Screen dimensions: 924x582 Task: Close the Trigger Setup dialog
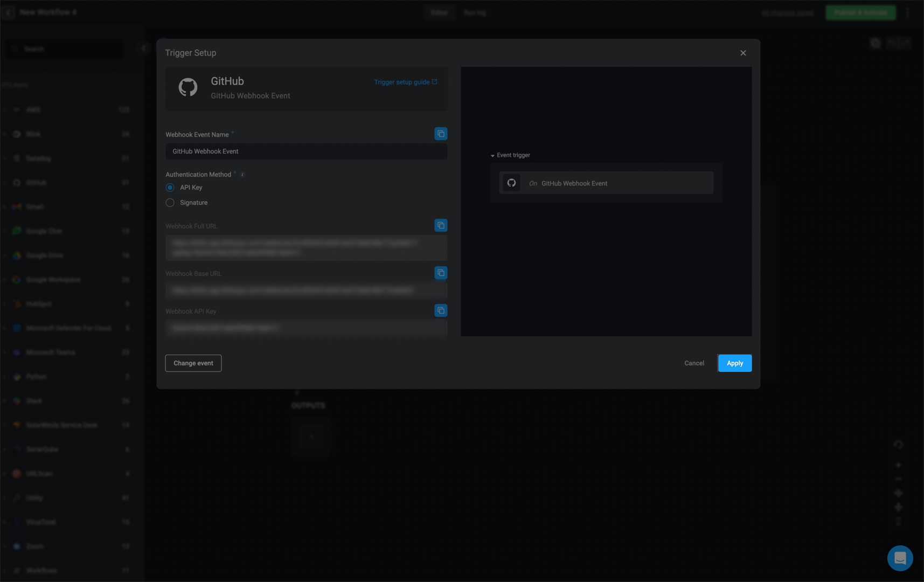coord(743,53)
